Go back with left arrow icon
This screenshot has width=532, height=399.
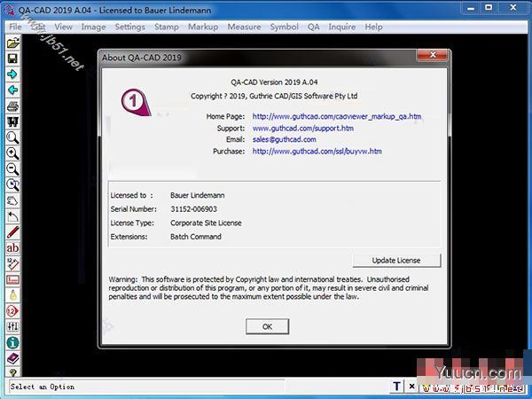tap(13, 90)
